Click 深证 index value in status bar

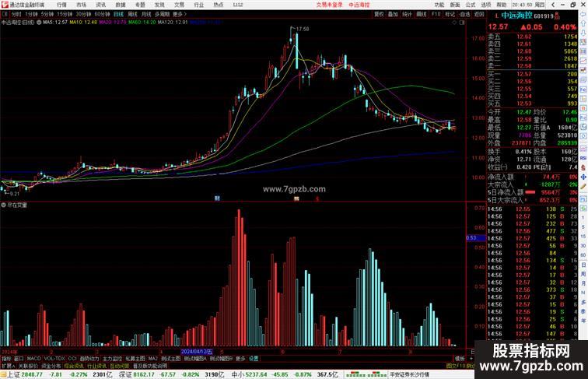click(x=144, y=374)
